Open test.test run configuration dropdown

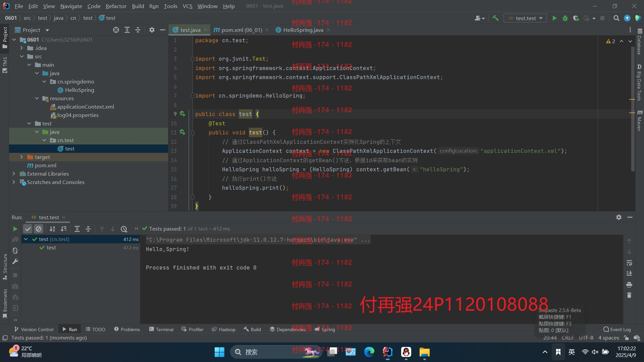click(525, 18)
